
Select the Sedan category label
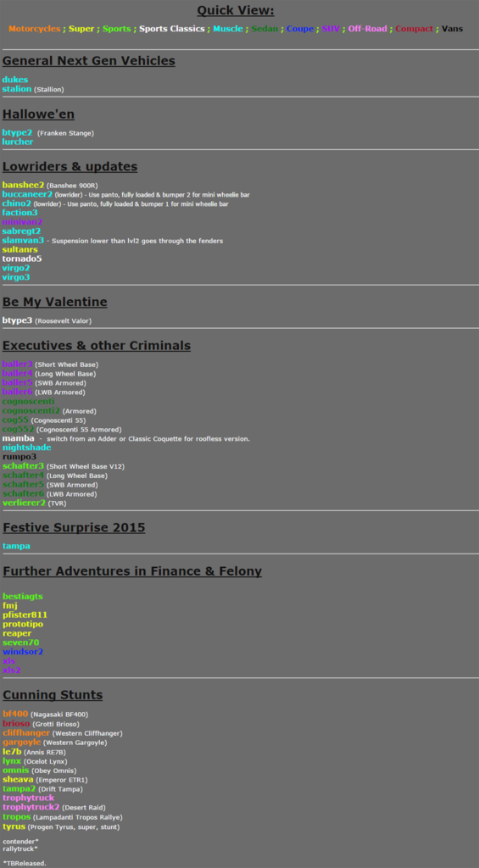tap(265, 29)
